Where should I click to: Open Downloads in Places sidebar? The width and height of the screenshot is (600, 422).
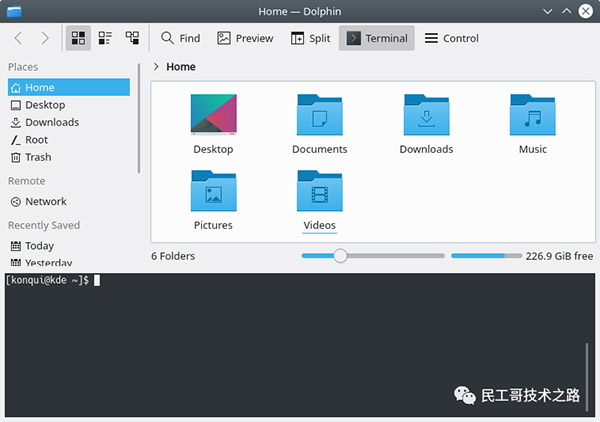tap(69, 122)
